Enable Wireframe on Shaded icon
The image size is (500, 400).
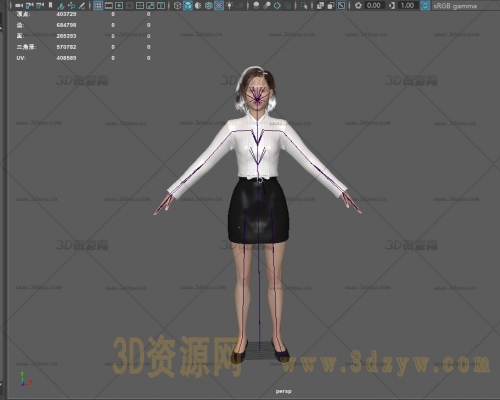pyautogui.click(x=209, y=5)
